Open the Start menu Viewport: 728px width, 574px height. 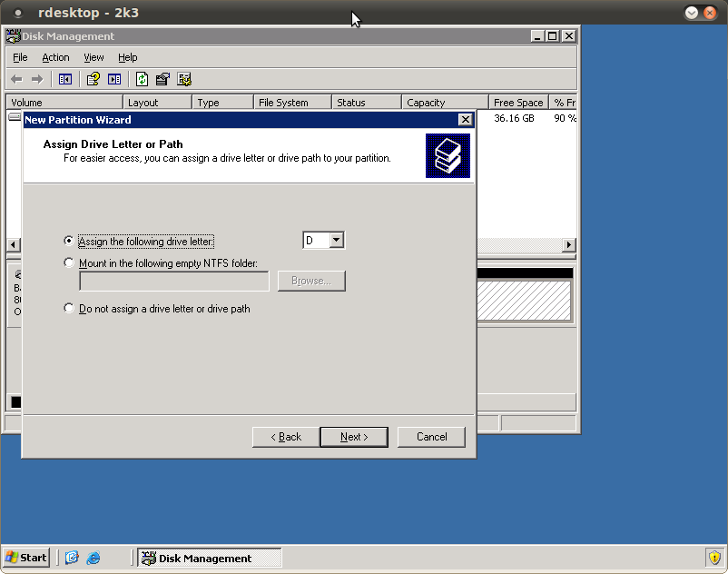coord(26,558)
